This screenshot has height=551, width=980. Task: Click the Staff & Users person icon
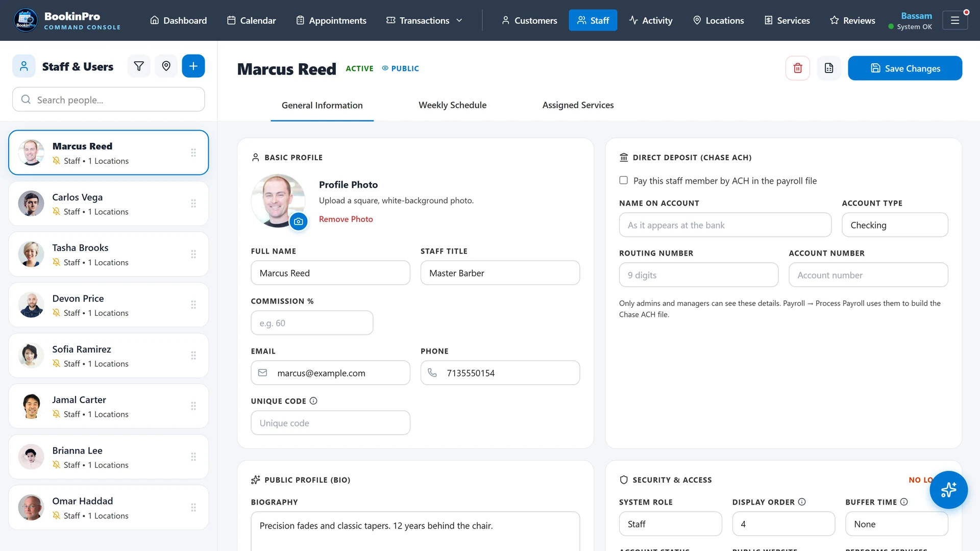click(24, 66)
